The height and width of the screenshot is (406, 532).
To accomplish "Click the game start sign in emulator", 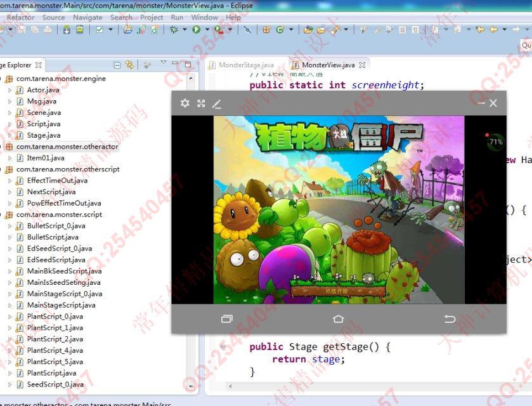I will (x=337, y=291).
